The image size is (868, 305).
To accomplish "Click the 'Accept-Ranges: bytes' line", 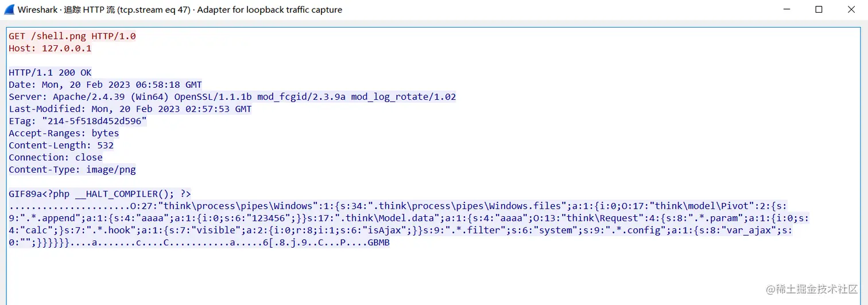I will [64, 133].
